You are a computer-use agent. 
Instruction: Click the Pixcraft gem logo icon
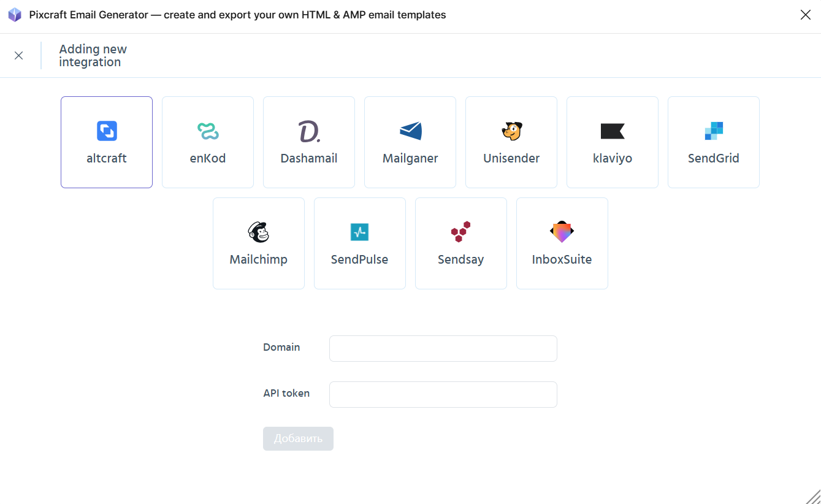click(x=15, y=15)
